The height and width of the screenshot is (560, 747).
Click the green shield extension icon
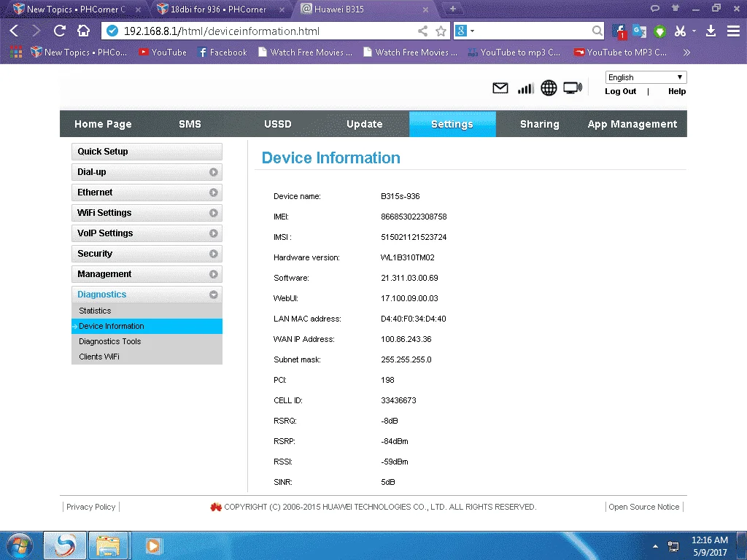click(659, 31)
